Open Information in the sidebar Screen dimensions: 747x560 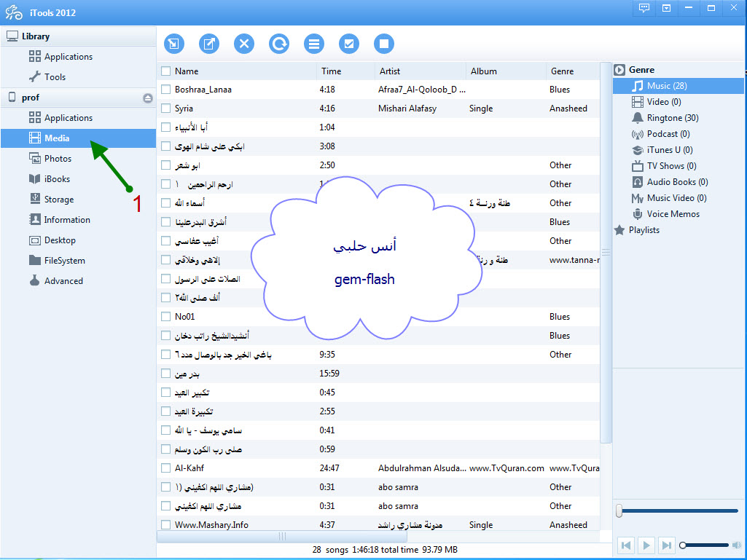60,219
